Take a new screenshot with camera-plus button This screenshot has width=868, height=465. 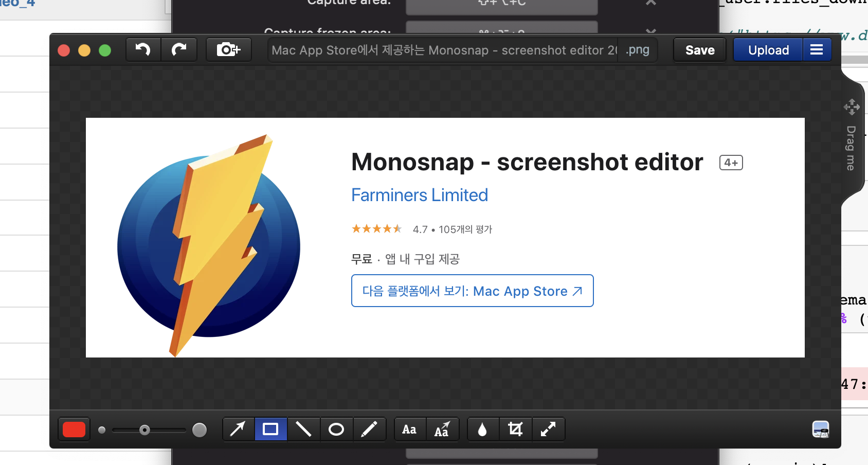(x=229, y=50)
